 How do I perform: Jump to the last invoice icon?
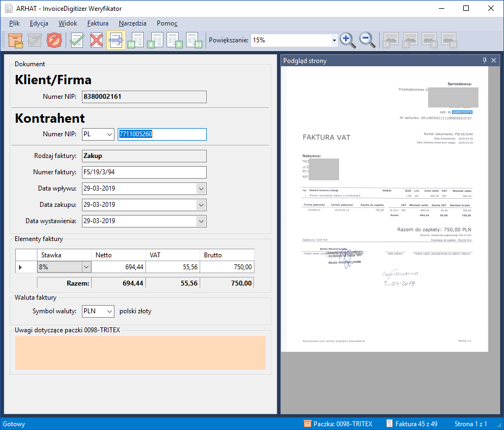click(x=194, y=40)
